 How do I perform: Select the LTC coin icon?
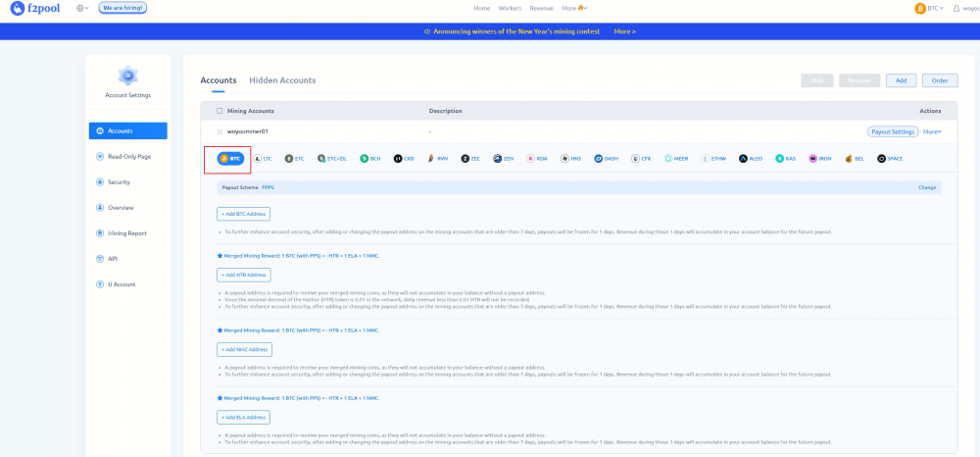(x=263, y=158)
